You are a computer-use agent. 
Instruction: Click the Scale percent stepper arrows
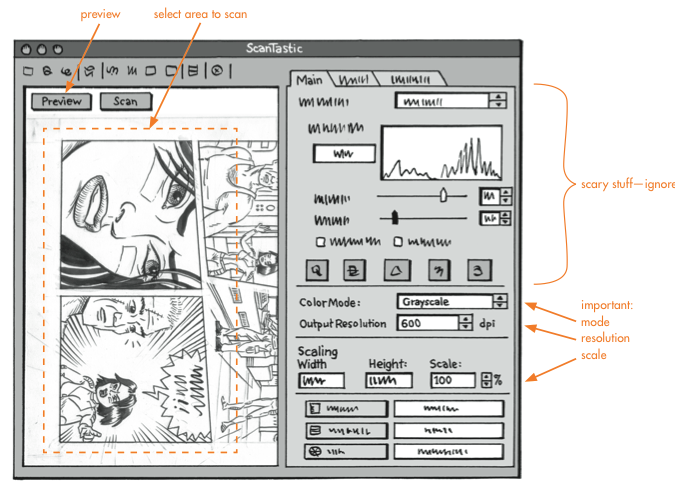(x=486, y=380)
